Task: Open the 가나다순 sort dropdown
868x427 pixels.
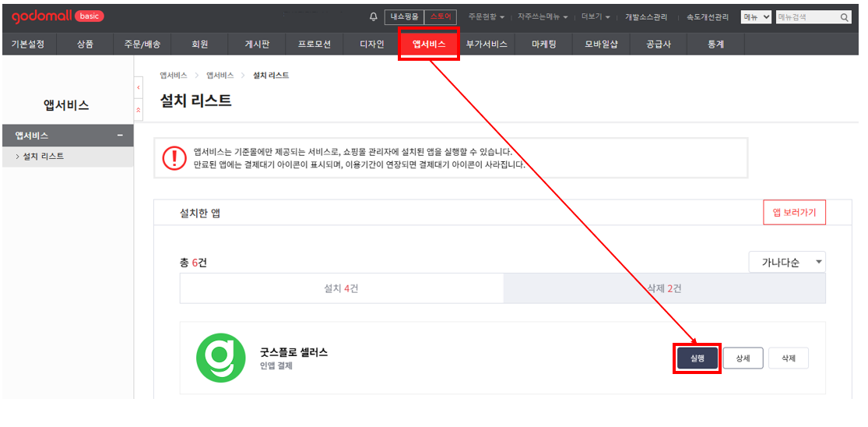Action: pyautogui.click(x=787, y=263)
